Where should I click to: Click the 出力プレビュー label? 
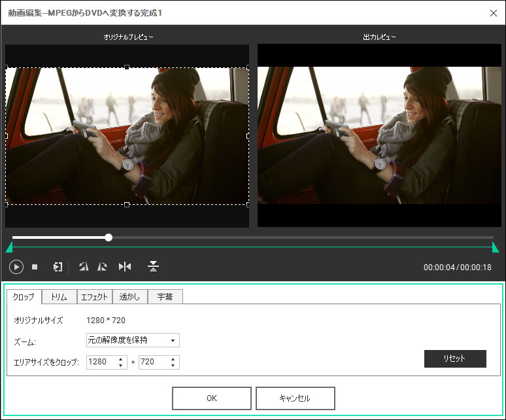coord(379,37)
